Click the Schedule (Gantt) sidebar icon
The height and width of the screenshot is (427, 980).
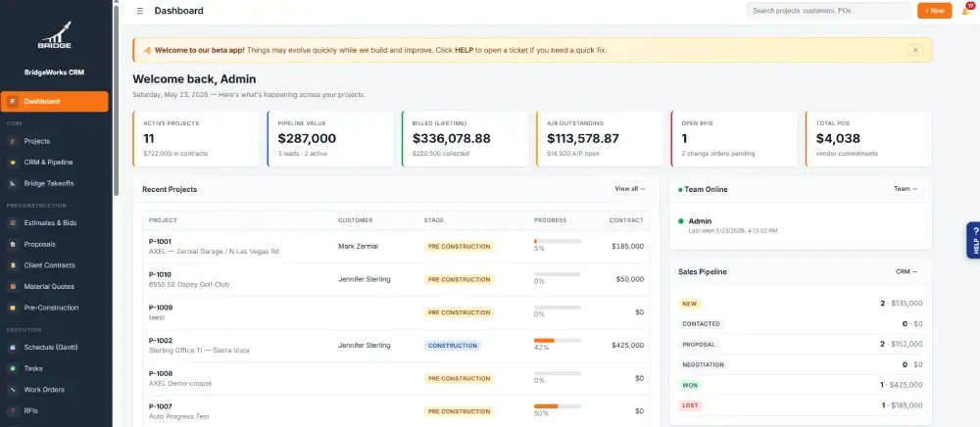(x=13, y=347)
